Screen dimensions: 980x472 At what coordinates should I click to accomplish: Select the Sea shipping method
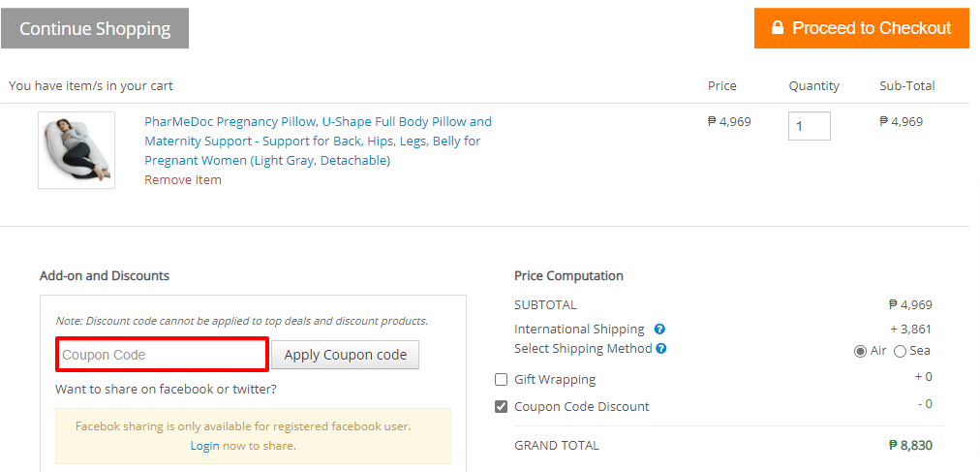(x=900, y=352)
